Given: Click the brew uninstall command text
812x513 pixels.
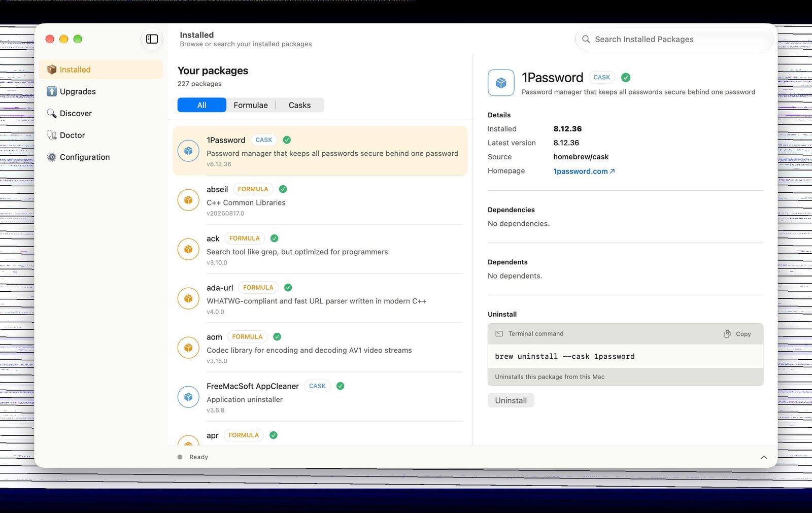Looking at the screenshot, I should point(565,357).
